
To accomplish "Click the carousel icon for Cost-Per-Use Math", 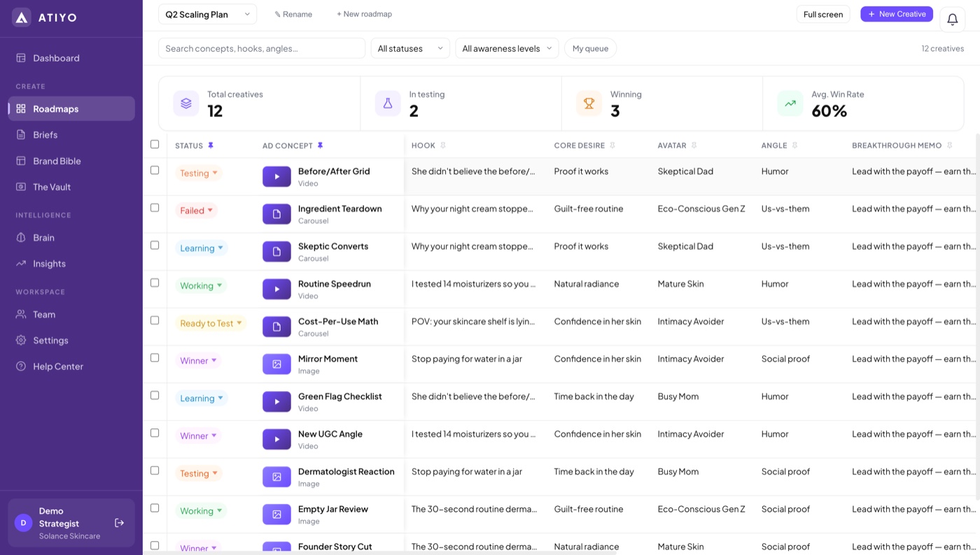I will [x=276, y=327].
